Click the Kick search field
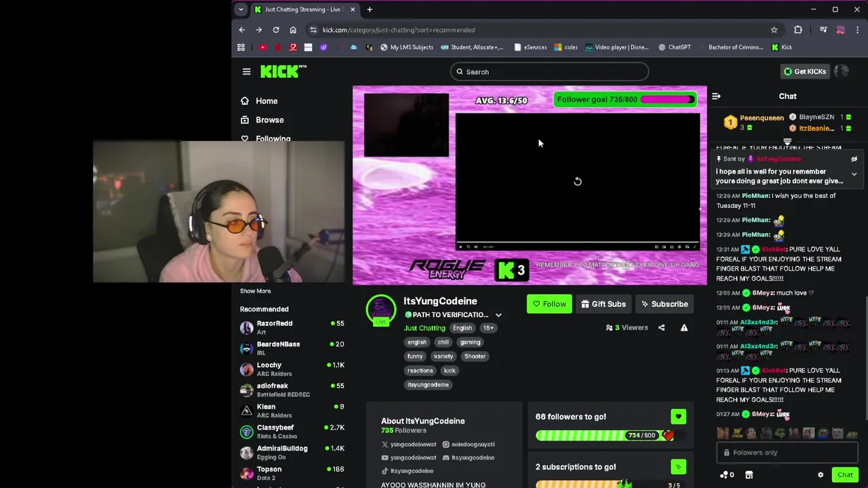The height and width of the screenshot is (488, 868). coord(549,72)
